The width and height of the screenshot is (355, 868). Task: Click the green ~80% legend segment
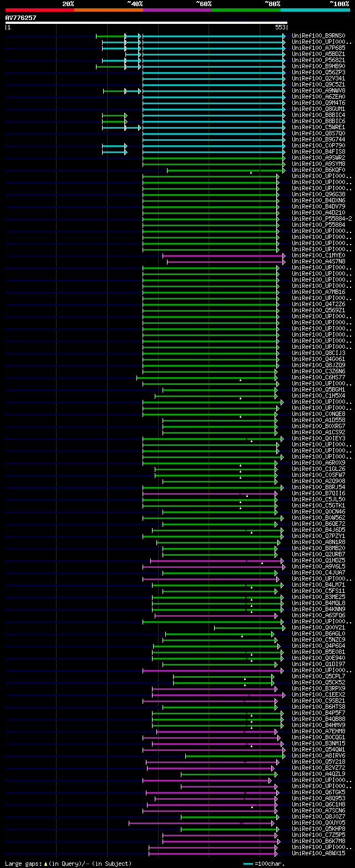(246, 10)
